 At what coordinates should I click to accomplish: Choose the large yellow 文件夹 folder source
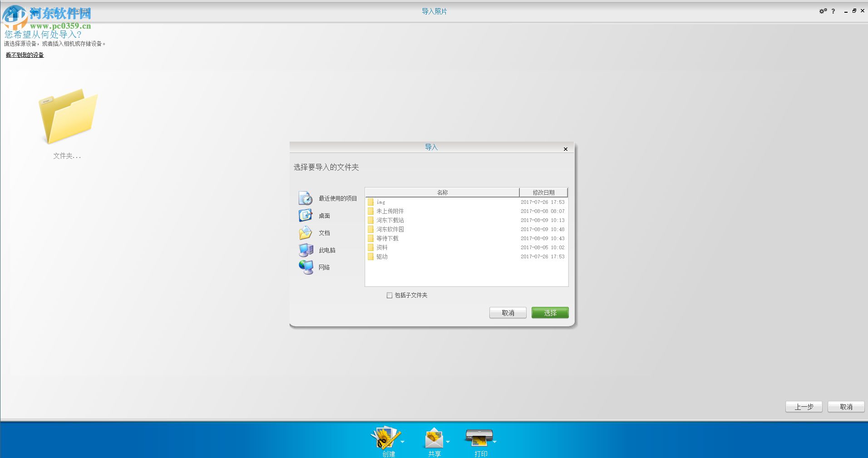coord(68,117)
